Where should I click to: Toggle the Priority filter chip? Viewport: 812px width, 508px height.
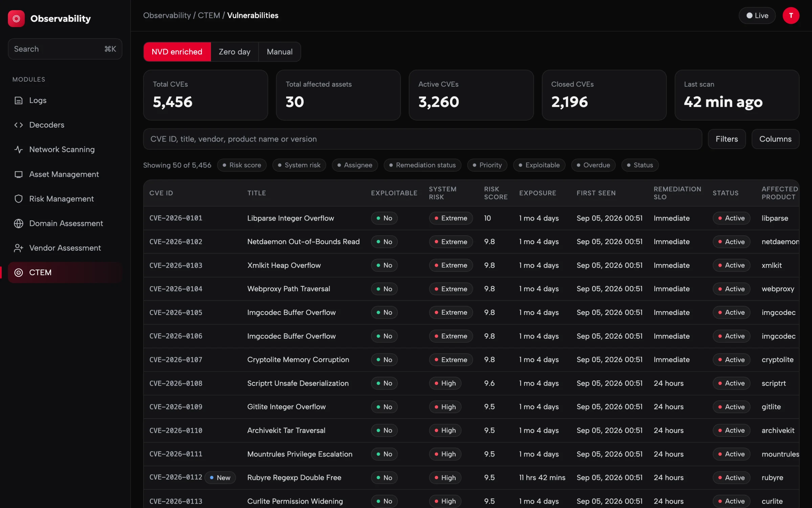[487, 165]
